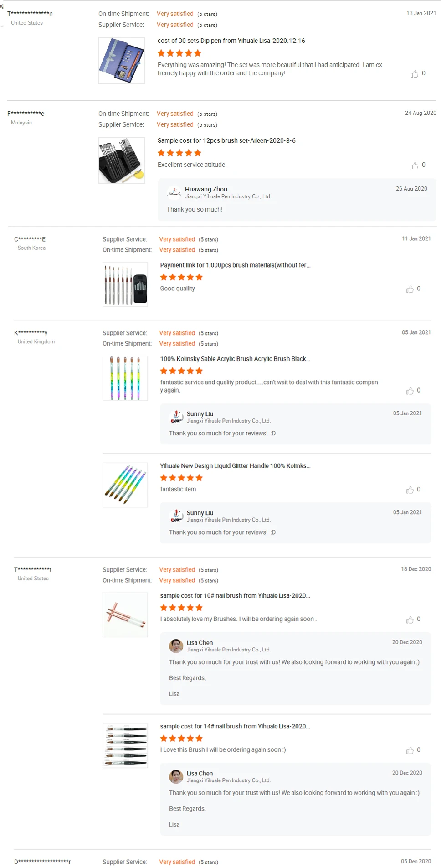Open 'Sample cost for 12pcs brush set' link
441x868 pixels.
(x=226, y=140)
